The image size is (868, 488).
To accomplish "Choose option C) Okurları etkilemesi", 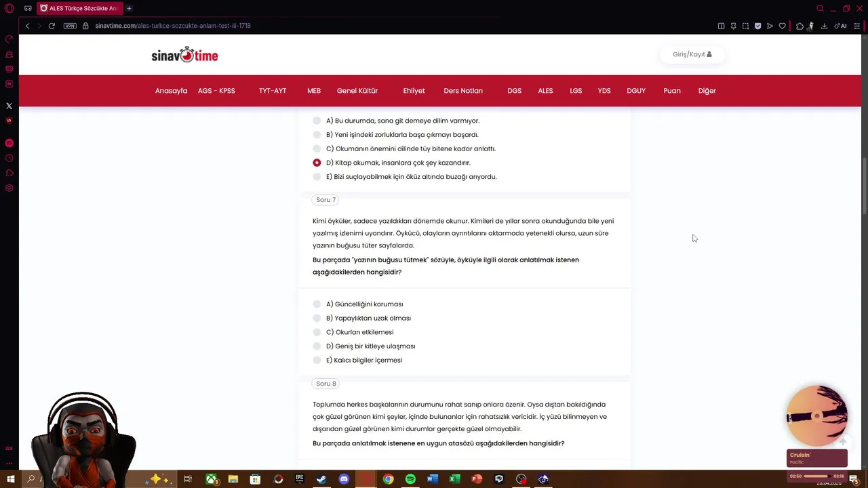I will point(317,332).
